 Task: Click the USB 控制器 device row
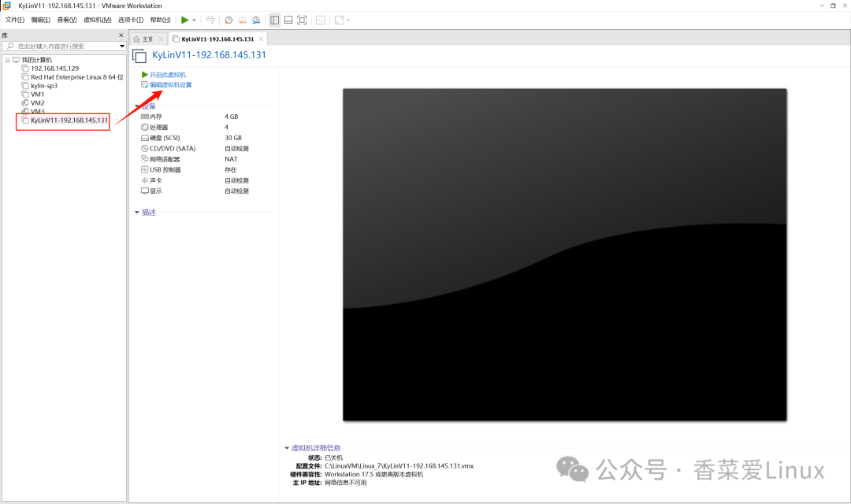(206, 170)
